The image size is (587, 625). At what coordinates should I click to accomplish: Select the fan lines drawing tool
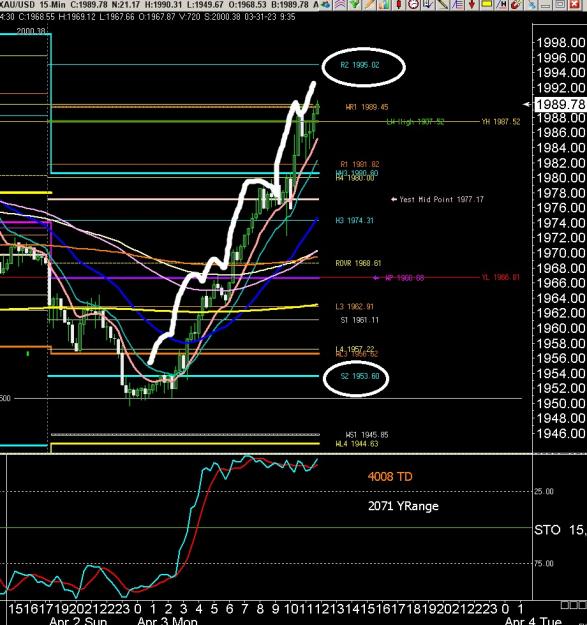tap(457, 4)
